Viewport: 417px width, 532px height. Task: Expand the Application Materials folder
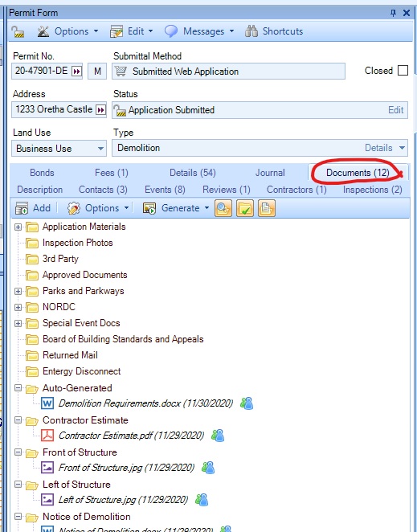coord(18,227)
